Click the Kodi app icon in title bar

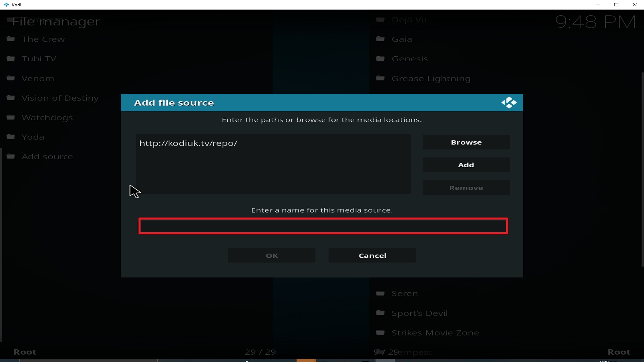tap(6, 5)
